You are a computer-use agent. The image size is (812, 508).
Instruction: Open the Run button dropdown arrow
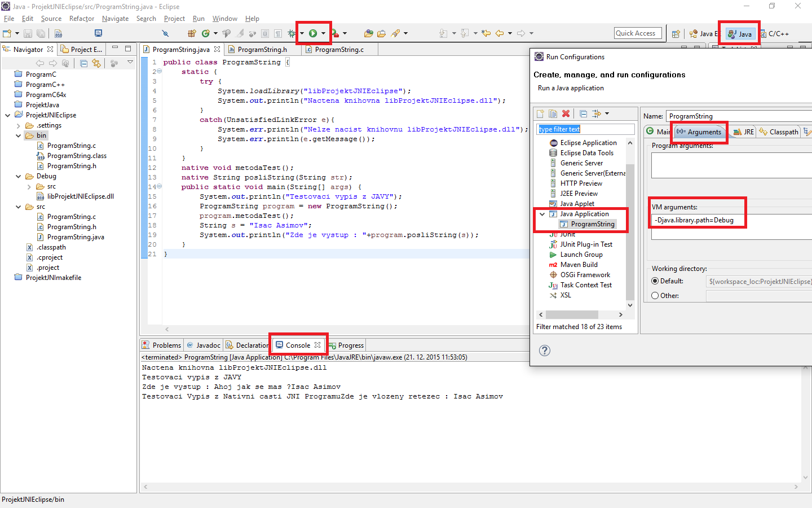pyautogui.click(x=324, y=33)
